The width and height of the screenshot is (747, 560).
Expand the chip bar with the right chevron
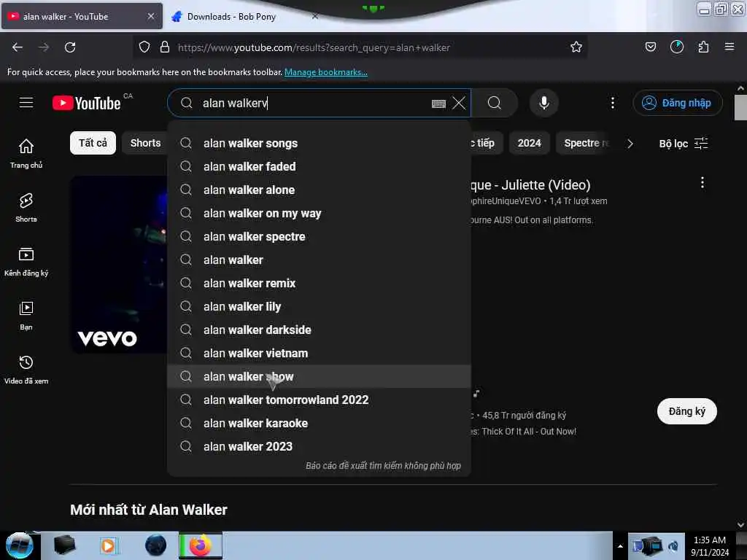click(630, 144)
